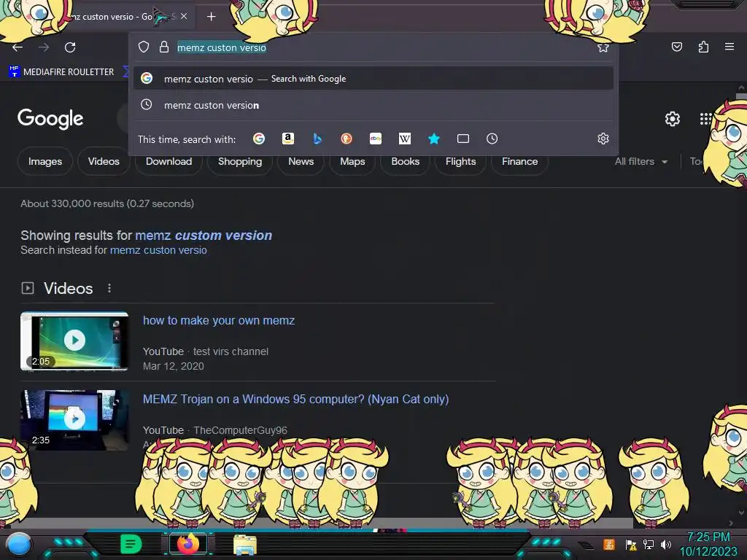Switch to the Books filter
The image size is (747, 560).
[x=405, y=161]
